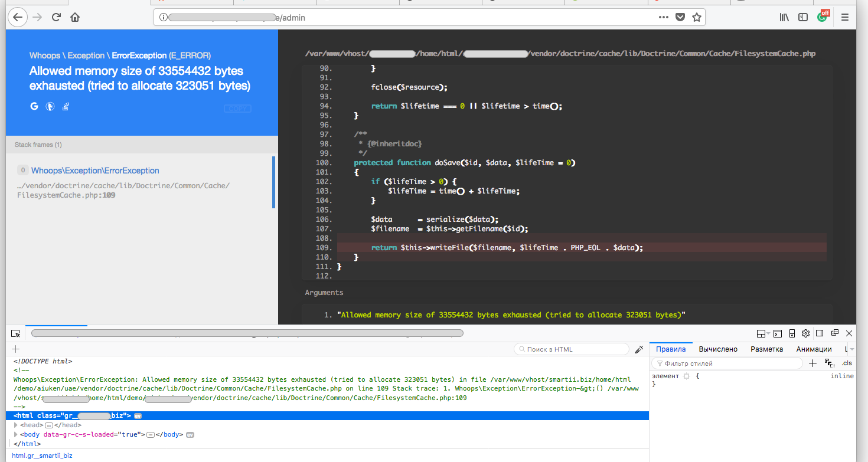Image resolution: width=868 pixels, height=462 pixels.
Task: Pick a color with the eyedropper icon
Action: [x=639, y=349]
